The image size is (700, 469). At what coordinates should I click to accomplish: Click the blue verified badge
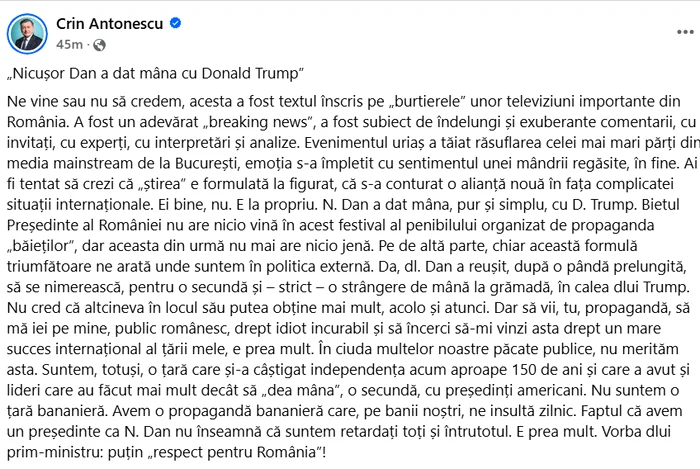coord(176,23)
